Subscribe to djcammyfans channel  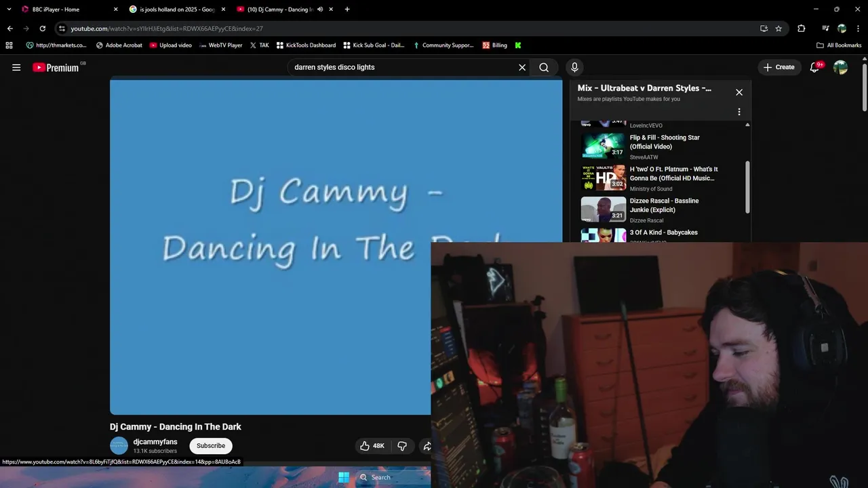(211, 445)
